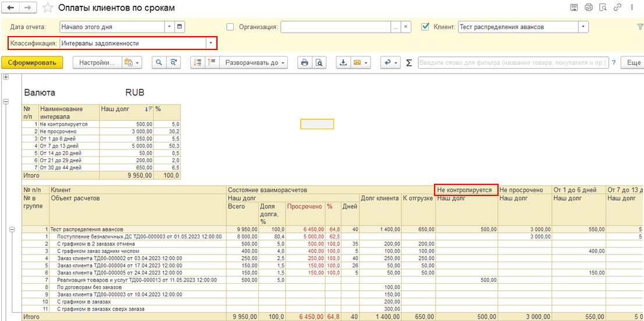
Task: Add report to favorites with star icon
Action: (48, 8)
